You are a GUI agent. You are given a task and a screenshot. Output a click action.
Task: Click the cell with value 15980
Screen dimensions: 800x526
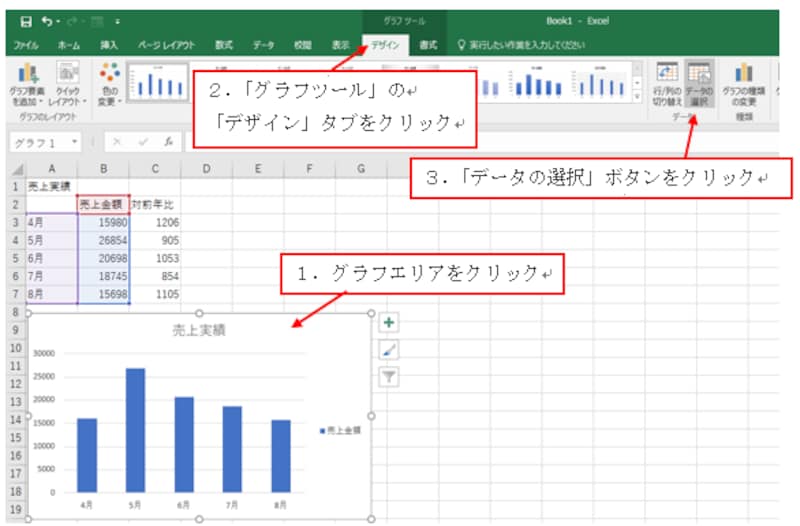click(104, 222)
